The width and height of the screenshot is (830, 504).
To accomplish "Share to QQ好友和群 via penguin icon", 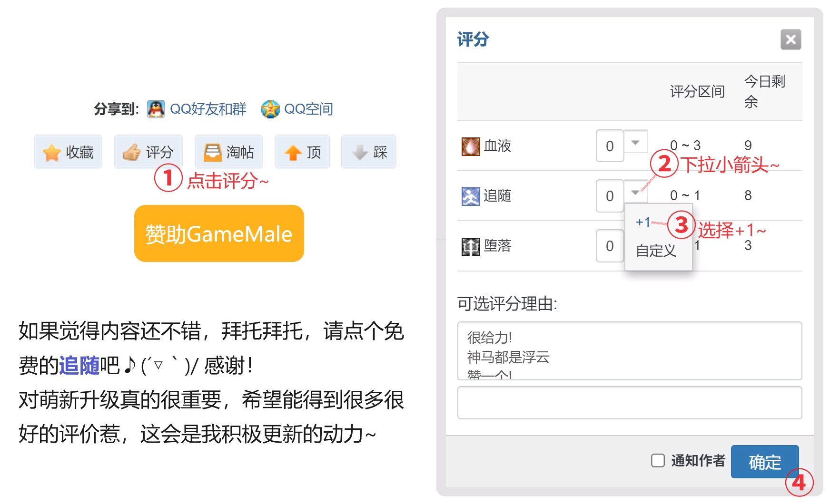I will point(156,109).
